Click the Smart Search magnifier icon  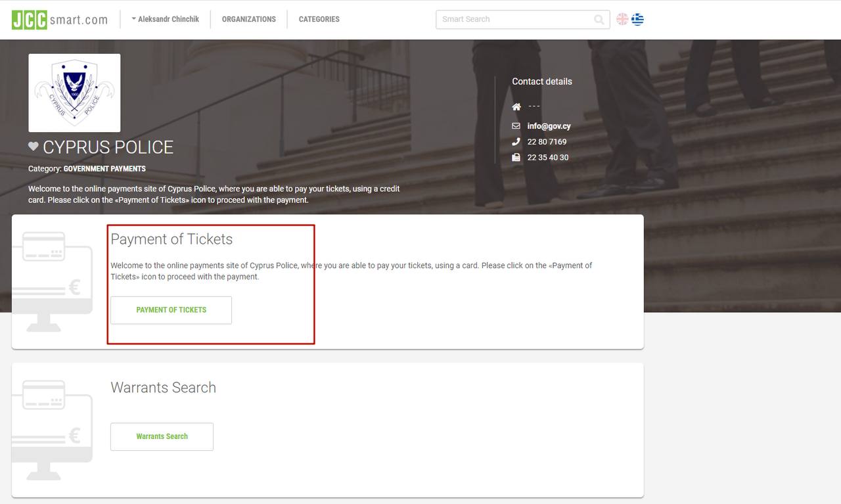(599, 20)
